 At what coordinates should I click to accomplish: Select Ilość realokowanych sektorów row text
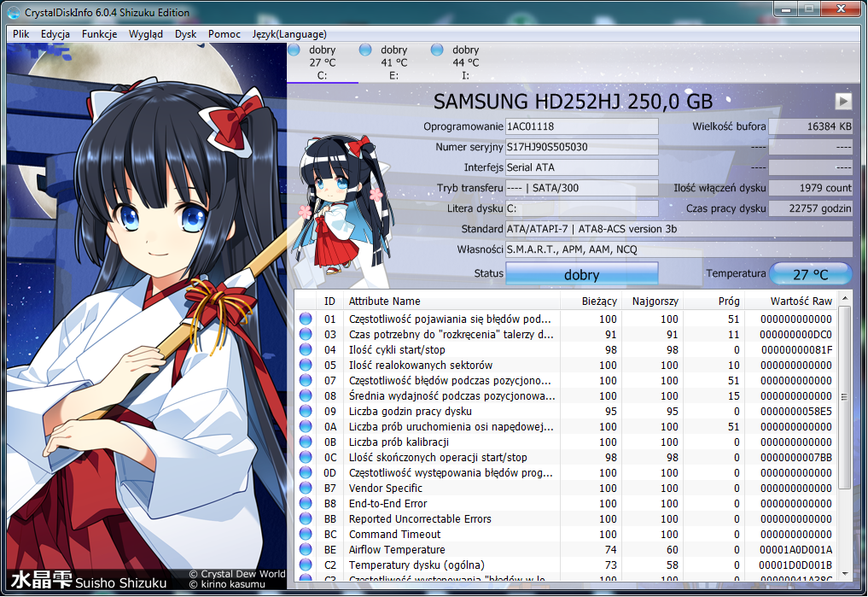[421, 365]
